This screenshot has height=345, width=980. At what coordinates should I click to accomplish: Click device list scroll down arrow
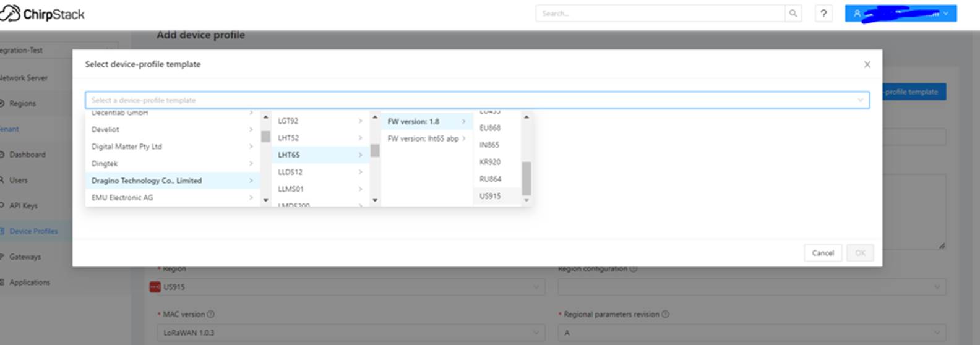point(375,200)
